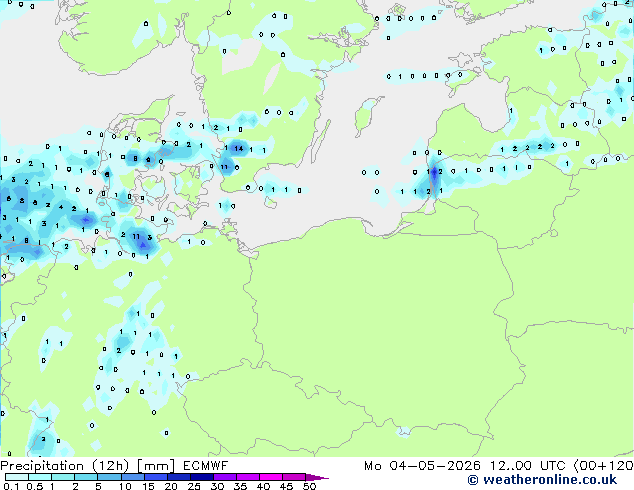Click the 'Mo 04-05-2026' date text

point(422,466)
